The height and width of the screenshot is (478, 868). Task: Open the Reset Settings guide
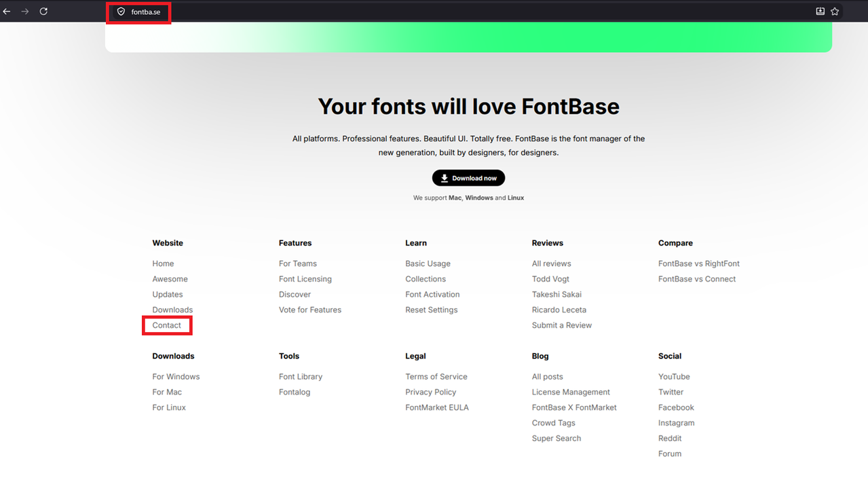click(x=432, y=310)
